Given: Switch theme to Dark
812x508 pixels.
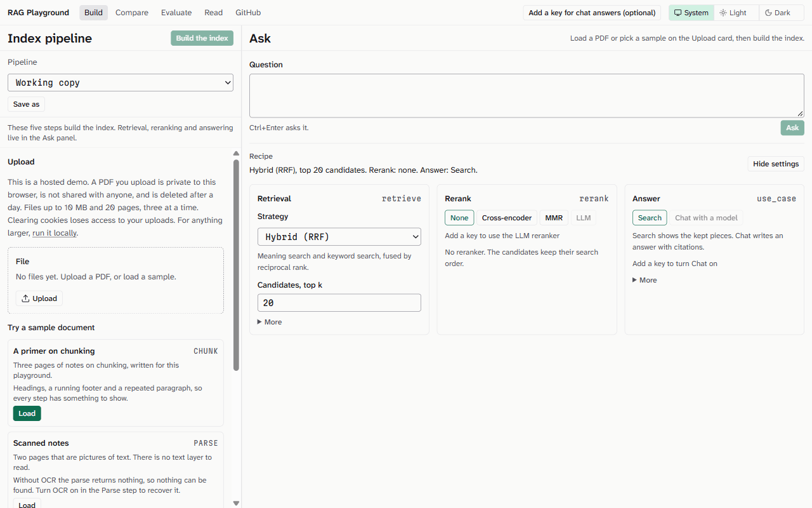Looking at the screenshot, I should (782, 13).
